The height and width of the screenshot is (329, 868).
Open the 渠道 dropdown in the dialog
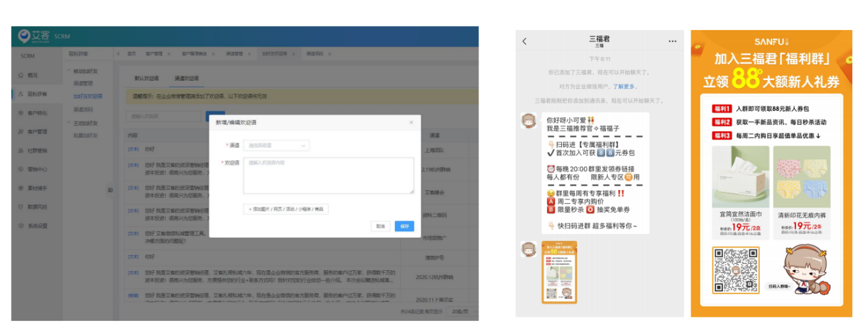(277, 146)
